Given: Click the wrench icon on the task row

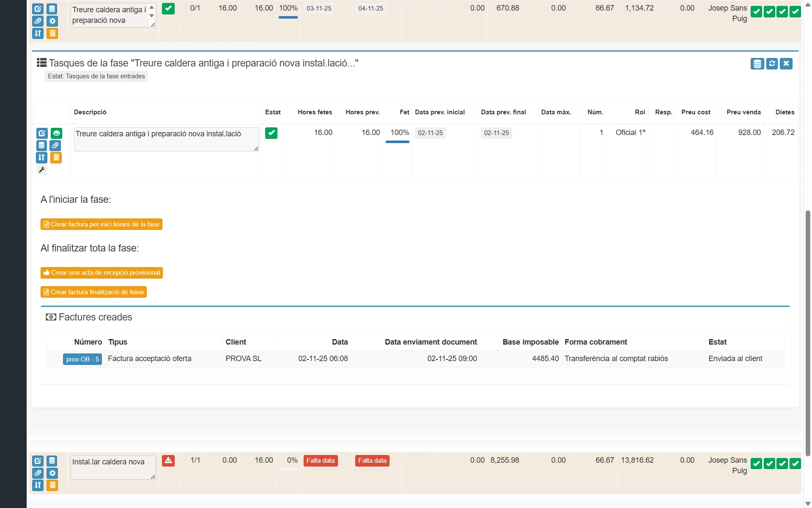Looking at the screenshot, I should 41,170.
